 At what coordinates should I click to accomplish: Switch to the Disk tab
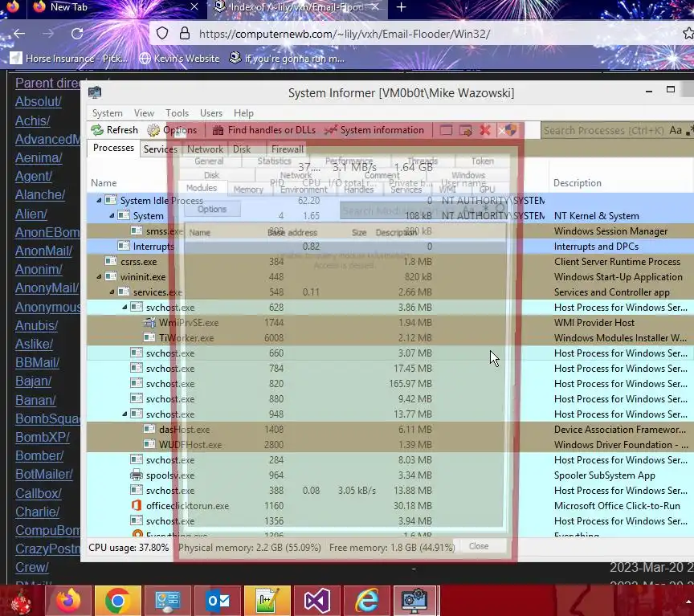[242, 149]
